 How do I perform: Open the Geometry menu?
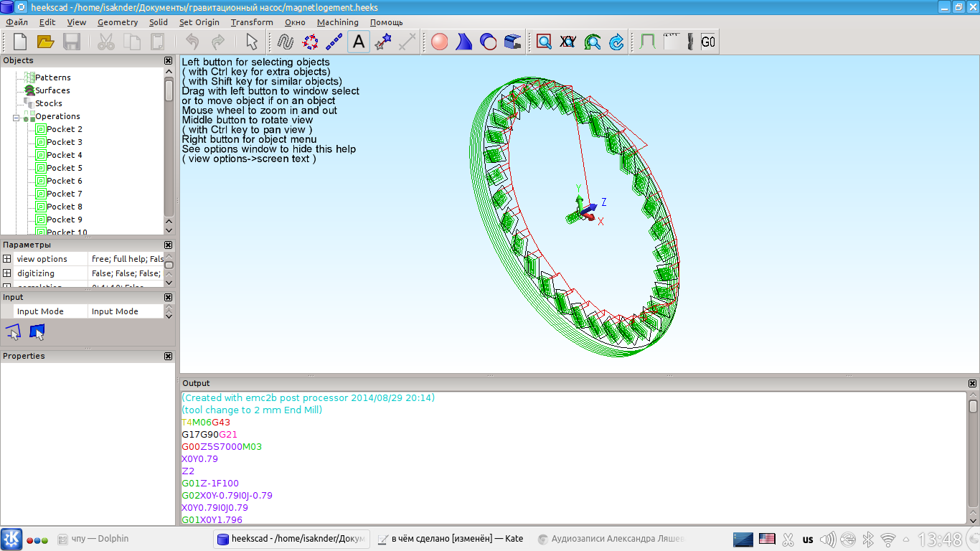118,22
